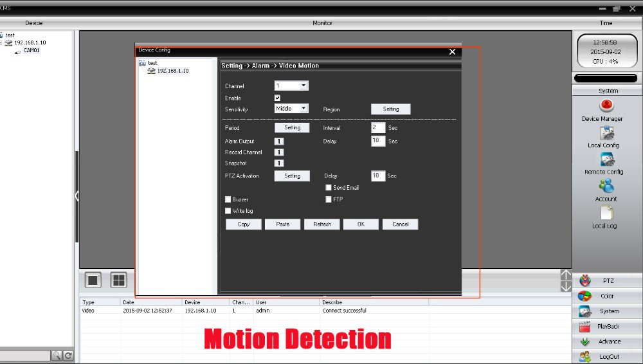The width and height of the screenshot is (643, 364).
Task: Open the Device Manager icon
Action: pos(606,105)
